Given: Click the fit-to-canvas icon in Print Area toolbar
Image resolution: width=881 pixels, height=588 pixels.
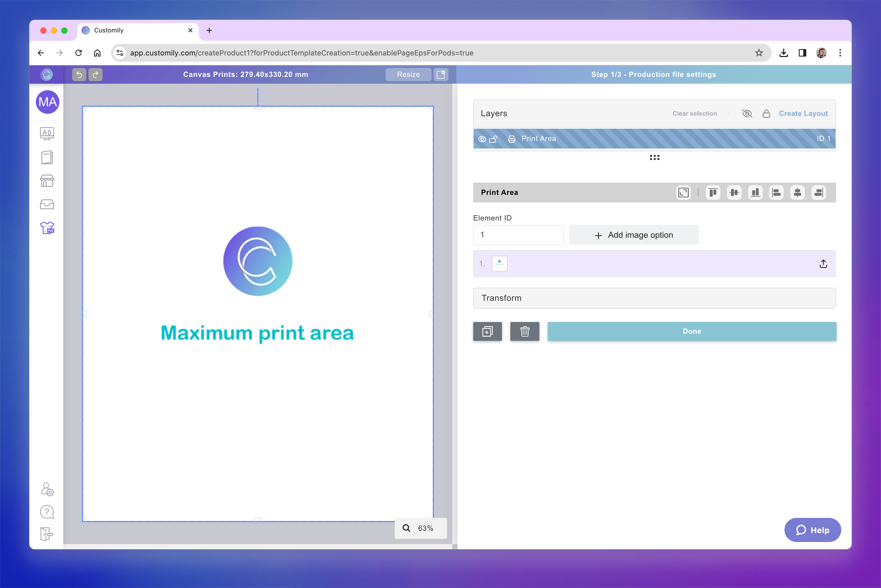Looking at the screenshot, I should tap(683, 192).
